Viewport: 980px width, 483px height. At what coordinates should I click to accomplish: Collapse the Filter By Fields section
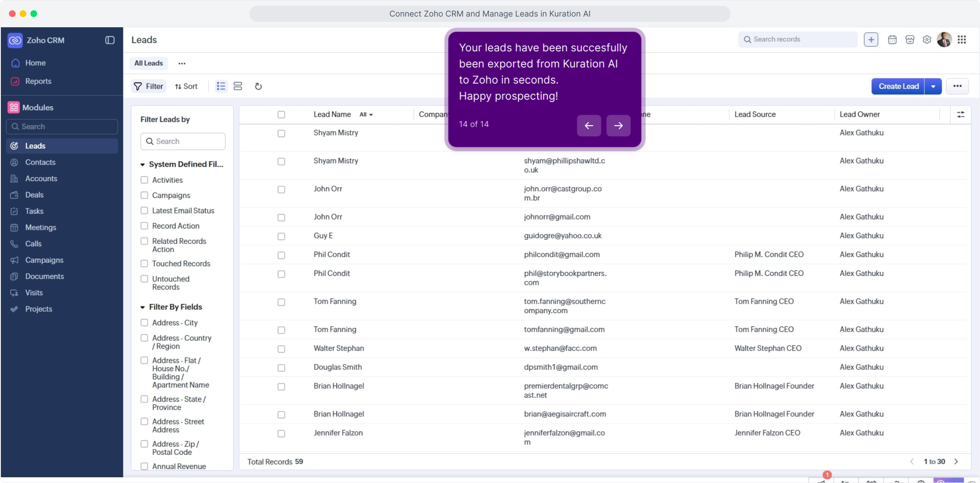tap(143, 307)
